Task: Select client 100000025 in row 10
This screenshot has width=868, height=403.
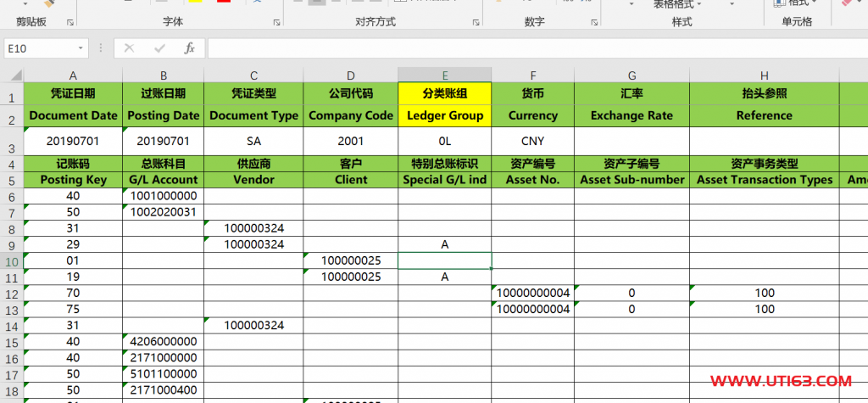Action: pyautogui.click(x=351, y=260)
